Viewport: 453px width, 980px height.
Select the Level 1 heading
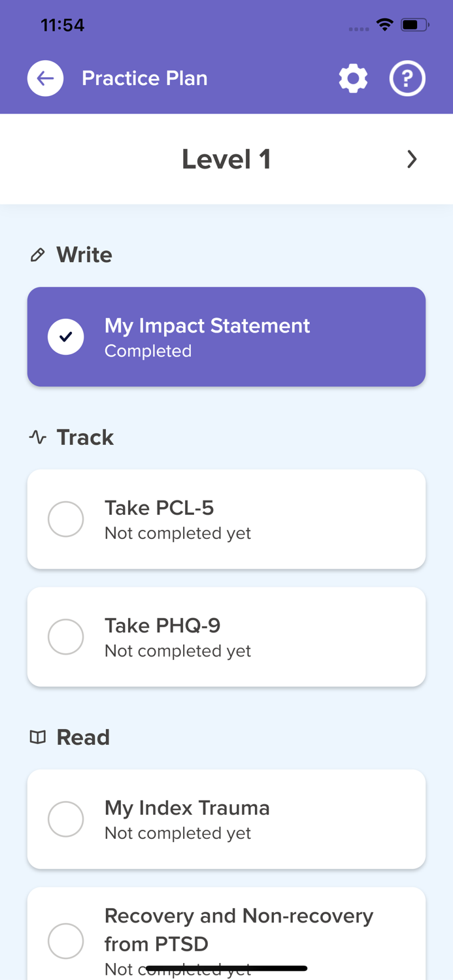[226, 159]
